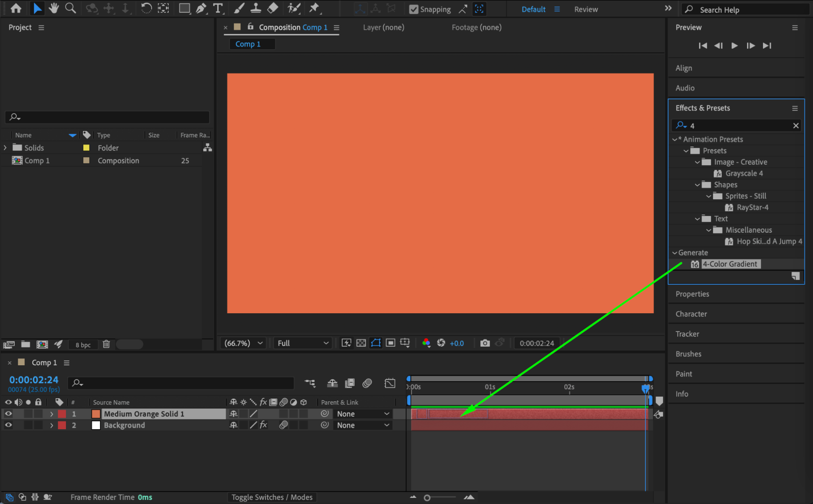Select the Brush tool
Image resolution: width=813 pixels, height=504 pixels.
pyautogui.click(x=239, y=8)
